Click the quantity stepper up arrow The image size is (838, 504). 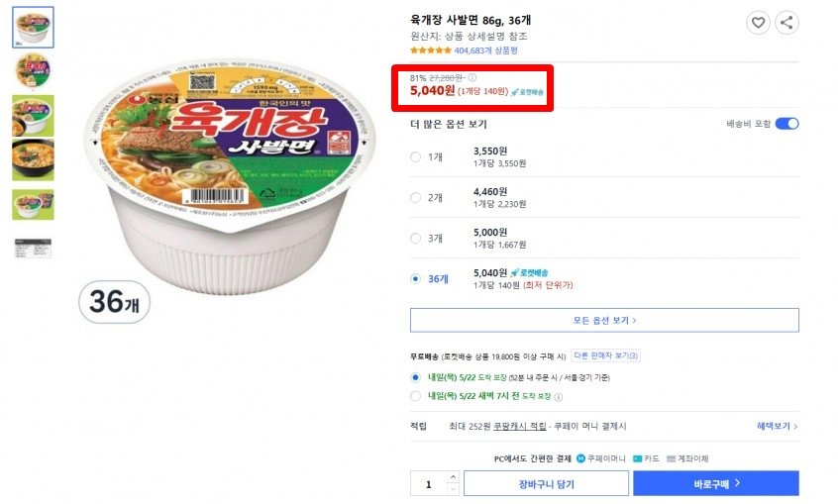tap(453, 477)
